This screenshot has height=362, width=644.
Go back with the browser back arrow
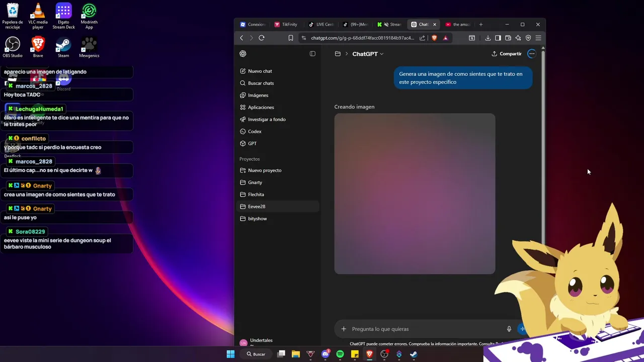(x=242, y=38)
